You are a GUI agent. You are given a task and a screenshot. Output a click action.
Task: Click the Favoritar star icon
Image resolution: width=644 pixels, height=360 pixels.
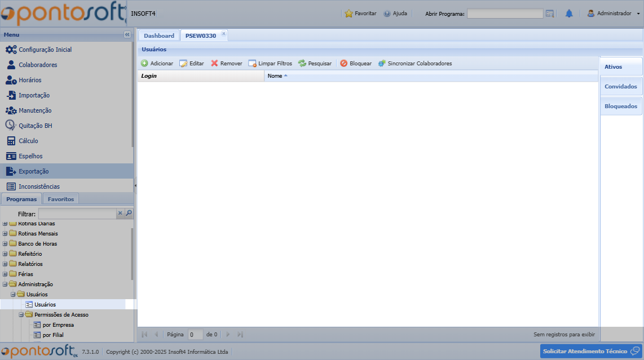(x=349, y=14)
